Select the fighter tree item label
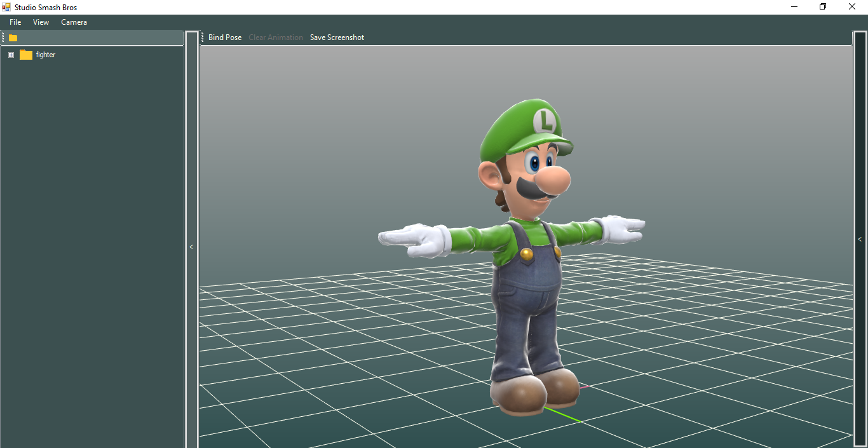This screenshot has height=448, width=868. 46,55
